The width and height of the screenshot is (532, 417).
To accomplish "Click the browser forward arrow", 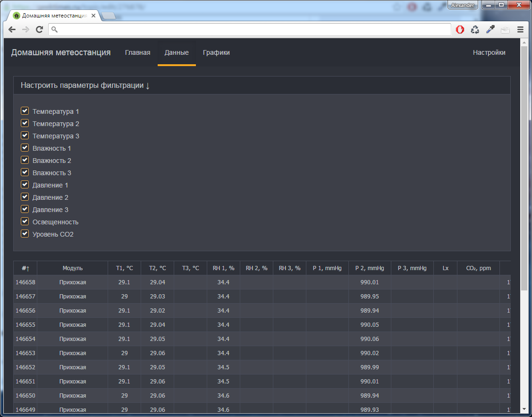I will pyautogui.click(x=25, y=30).
